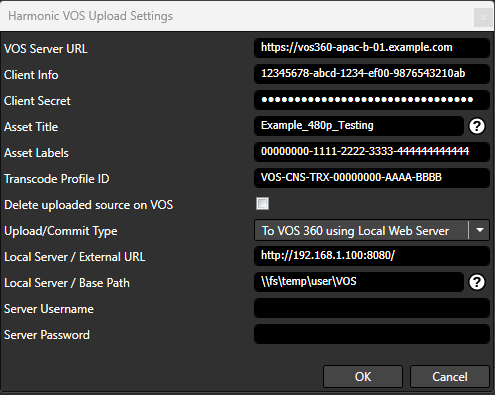Click the 'Asset Title' label
Image resolution: width=495 pixels, height=395 pixels.
pyautogui.click(x=31, y=127)
